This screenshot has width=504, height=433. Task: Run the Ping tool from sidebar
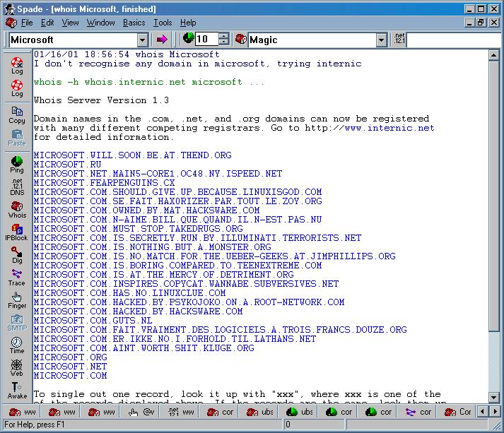coord(17,165)
